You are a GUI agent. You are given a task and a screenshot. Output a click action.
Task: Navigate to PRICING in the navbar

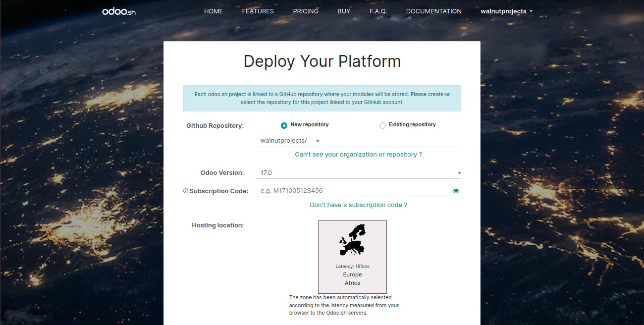pyautogui.click(x=306, y=11)
